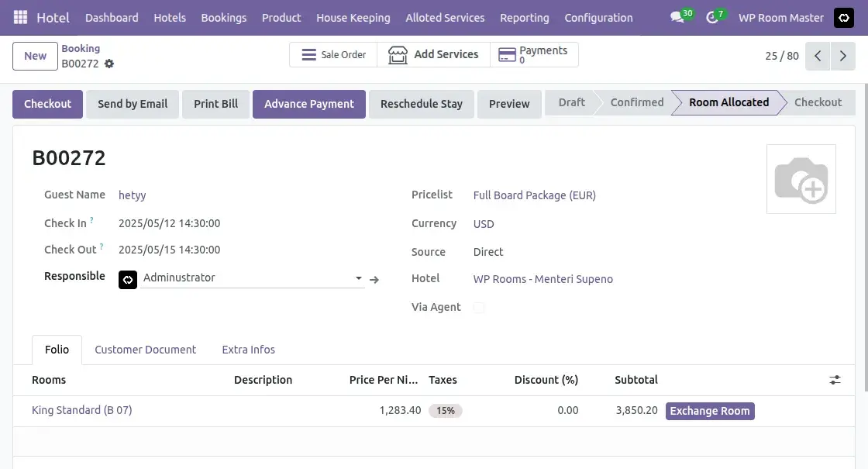Toggle the Via Agent checkbox

(x=479, y=308)
